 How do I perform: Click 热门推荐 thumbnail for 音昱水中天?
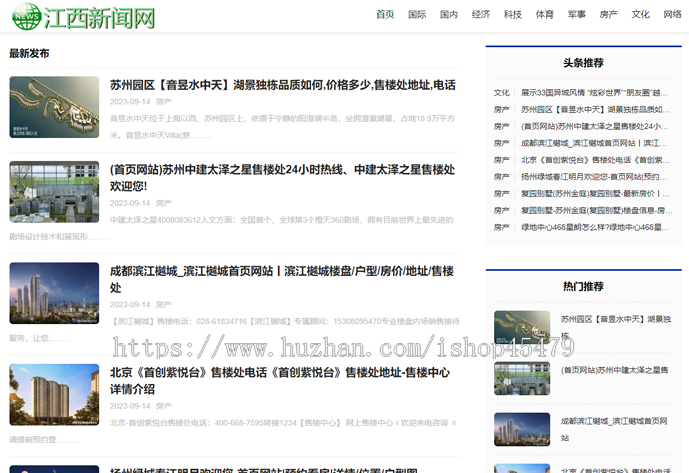point(522,327)
